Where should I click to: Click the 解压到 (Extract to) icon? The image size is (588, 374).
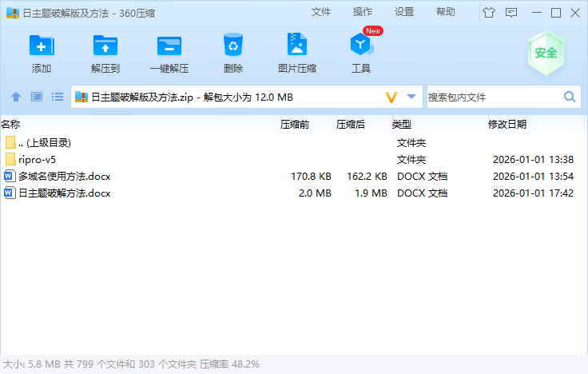coord(105,46)
